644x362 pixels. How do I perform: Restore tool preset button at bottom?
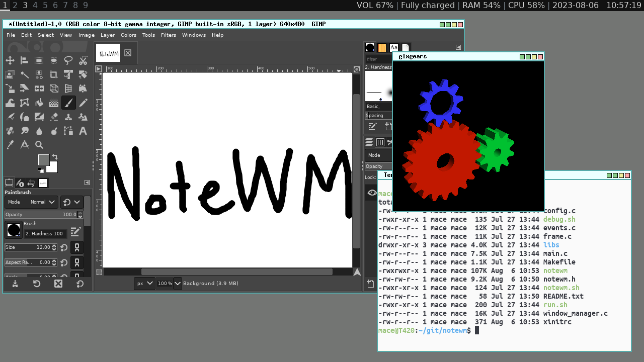(37, 284)
